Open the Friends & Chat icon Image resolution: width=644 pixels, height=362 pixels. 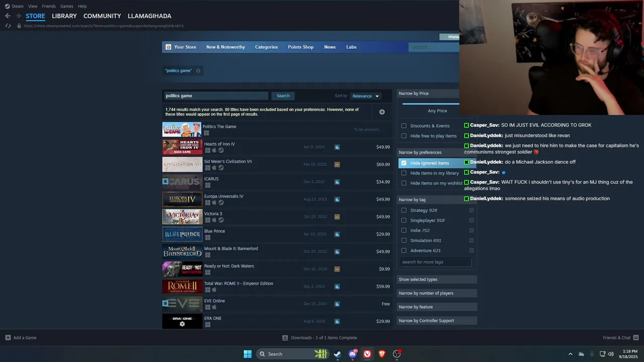tap(636, 337)
